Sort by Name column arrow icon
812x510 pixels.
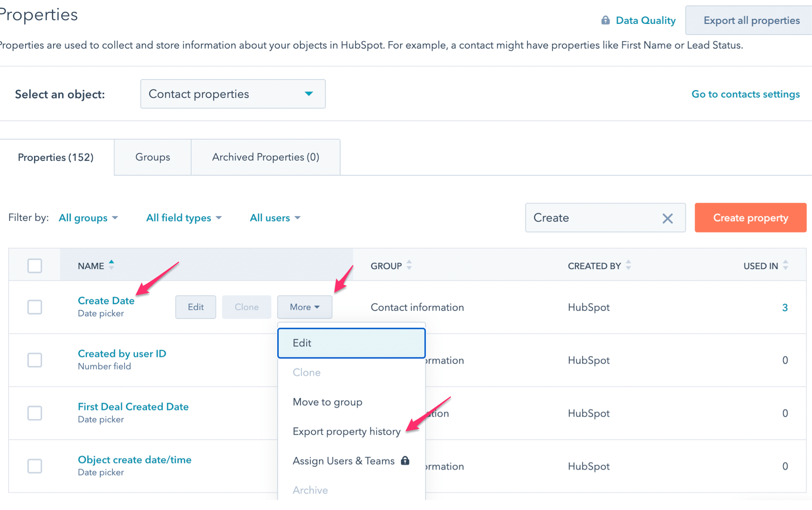point(111,265)
